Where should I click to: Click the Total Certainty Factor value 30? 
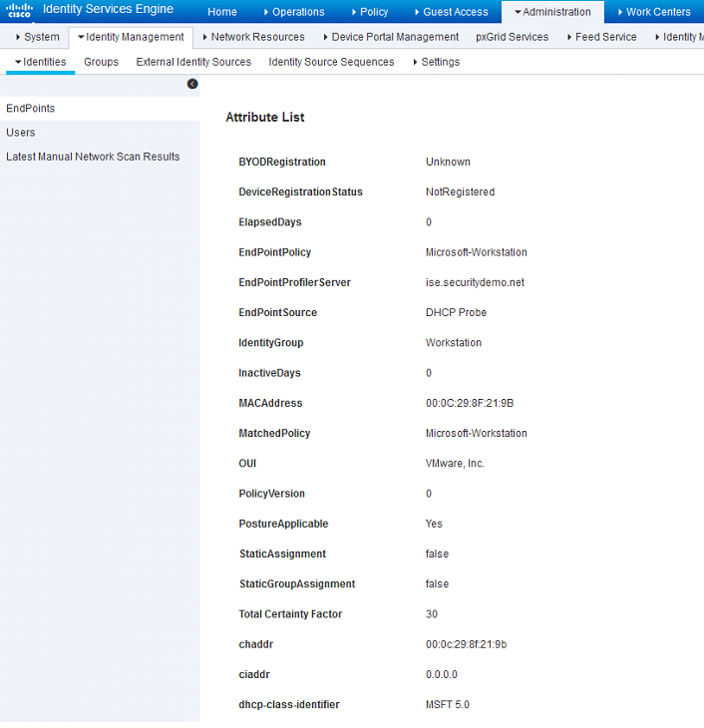pyautogui.click(x=432, y=614)
